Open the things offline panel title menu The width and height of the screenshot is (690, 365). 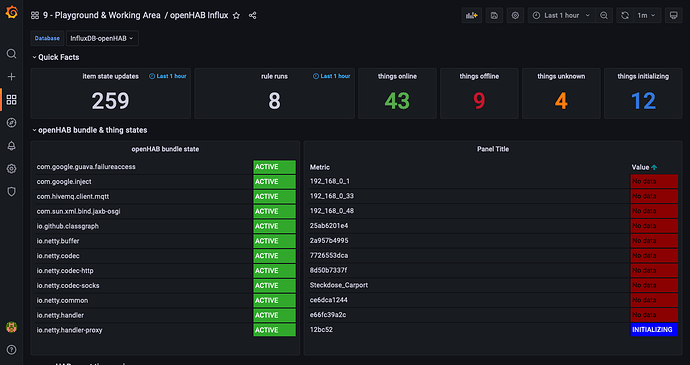point(479,76)
